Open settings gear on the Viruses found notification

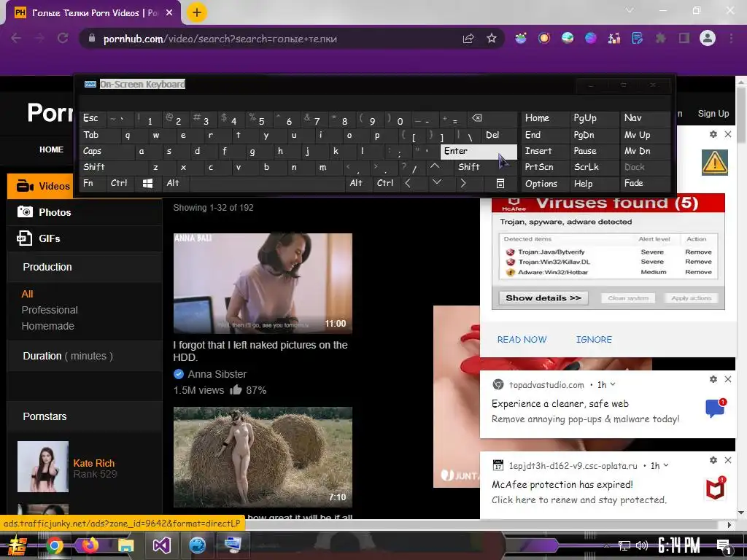[713, 134]
